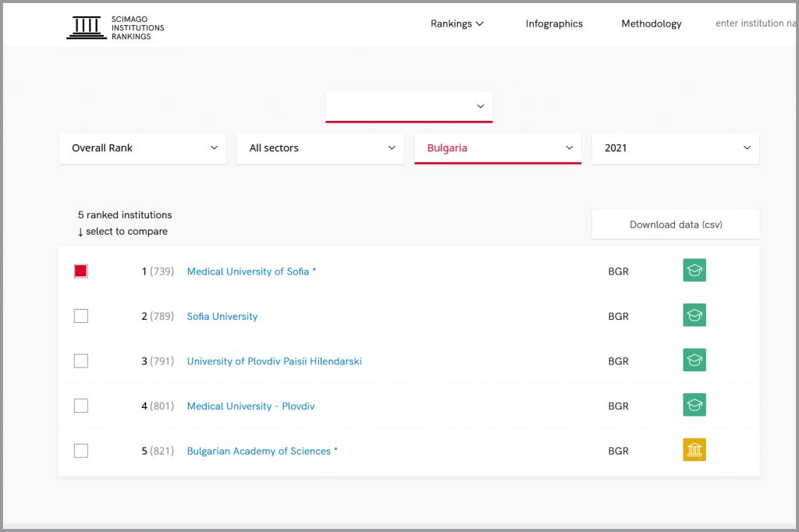The height and width of the screenshot is (532, 799).
Task: Click rank '3 (791)' in the list
Action: click(x=158, y=361)
